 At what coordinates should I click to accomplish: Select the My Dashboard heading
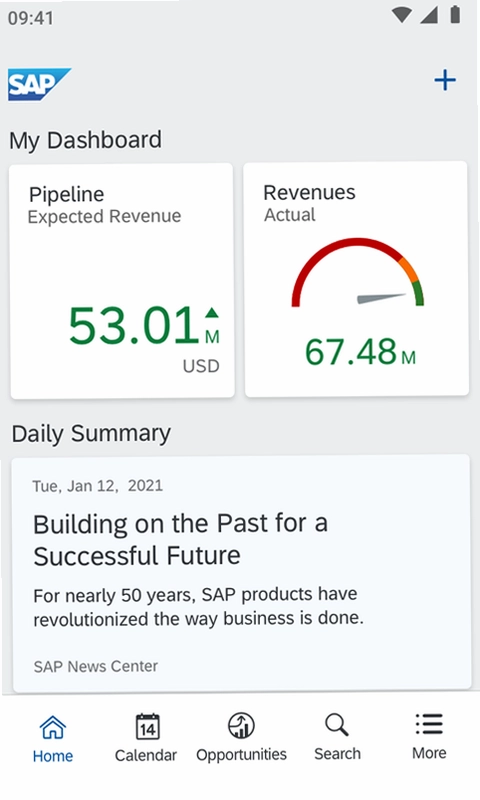click(x=86, y=140)
